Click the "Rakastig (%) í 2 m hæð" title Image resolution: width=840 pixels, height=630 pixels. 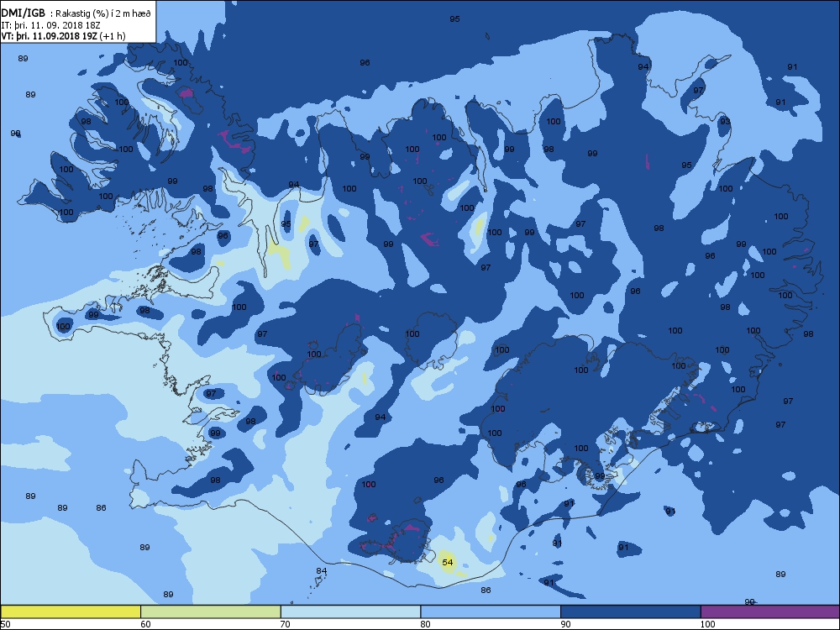tap(104, 14)
